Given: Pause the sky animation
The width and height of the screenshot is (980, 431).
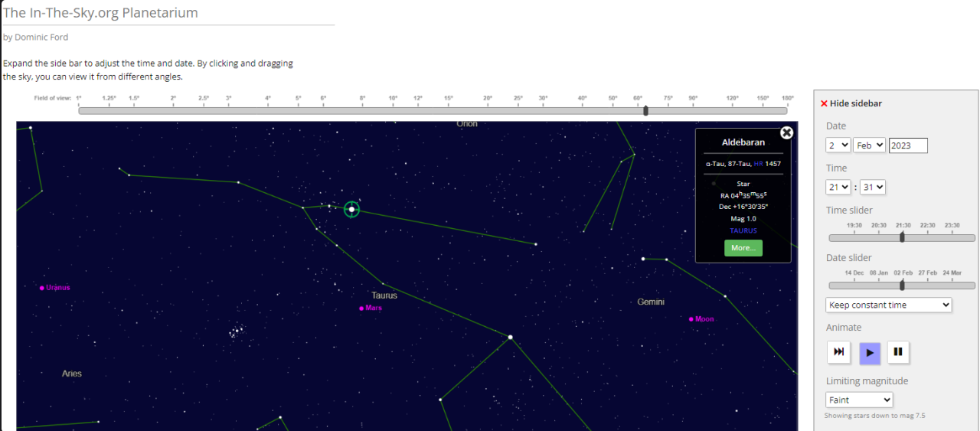Looking at the screenshot, I should 898,352.
